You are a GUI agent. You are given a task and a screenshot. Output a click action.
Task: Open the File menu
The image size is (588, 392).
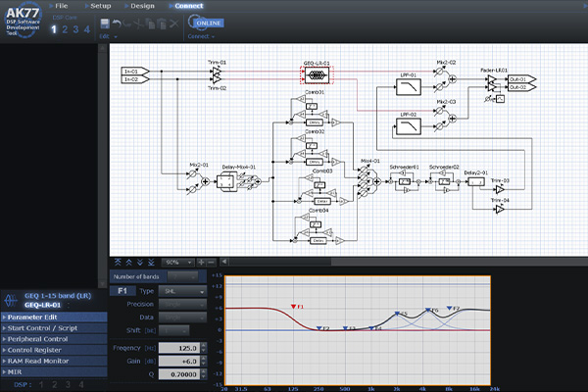click(x=61, y=6)
